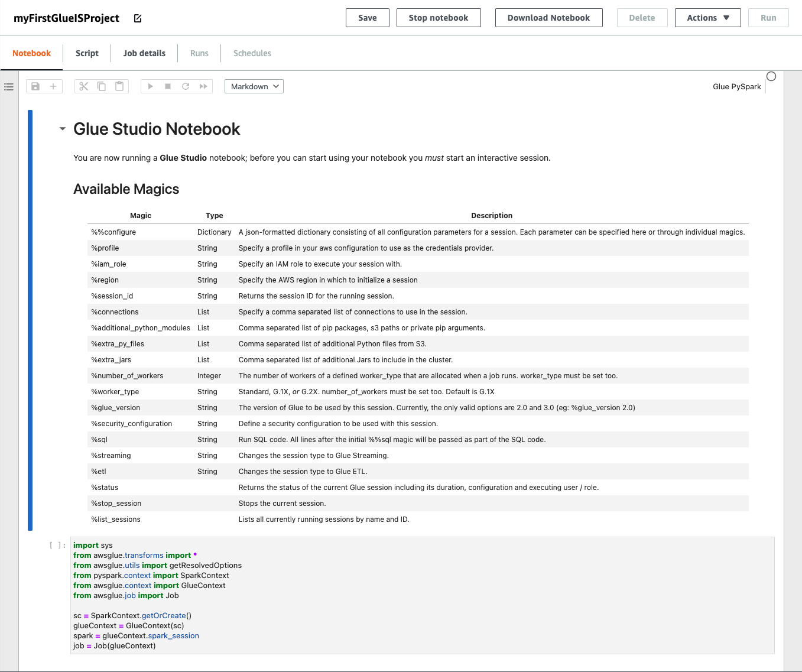Click the Run button

click(x=768, y=18)
